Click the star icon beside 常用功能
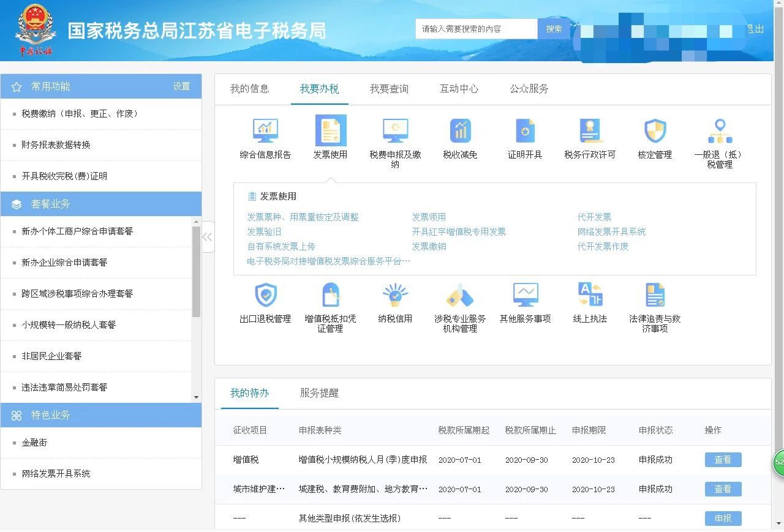784x532 pixels. [17, 87]
